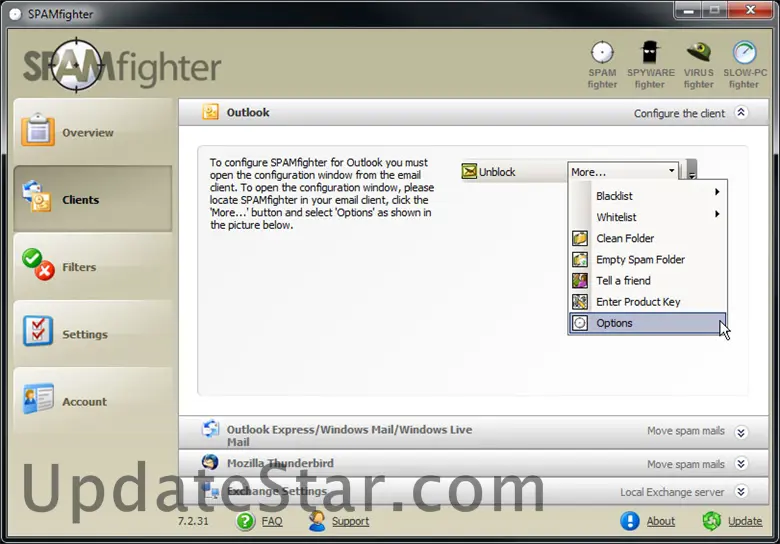Select Tell a friend menu item

point(647,280)
